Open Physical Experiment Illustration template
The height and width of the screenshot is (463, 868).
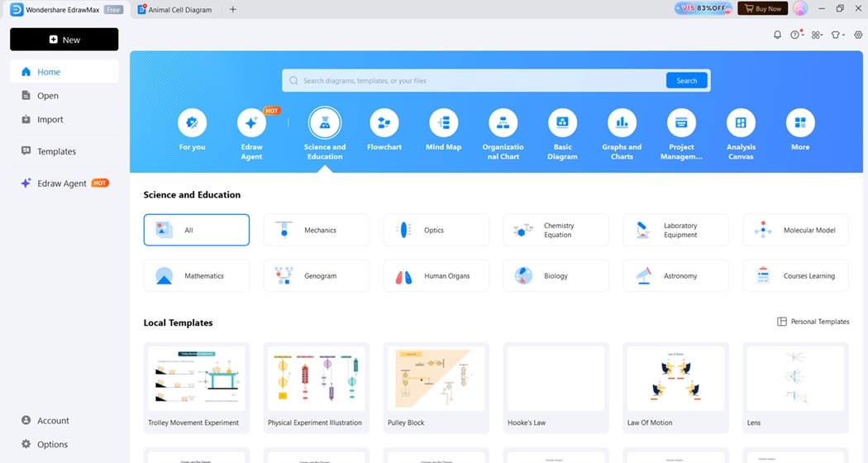[x=316, y=388]
